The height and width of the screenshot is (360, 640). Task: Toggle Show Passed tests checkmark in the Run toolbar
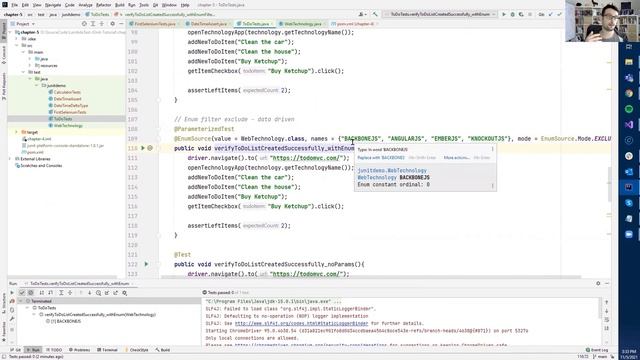point(22,293)
